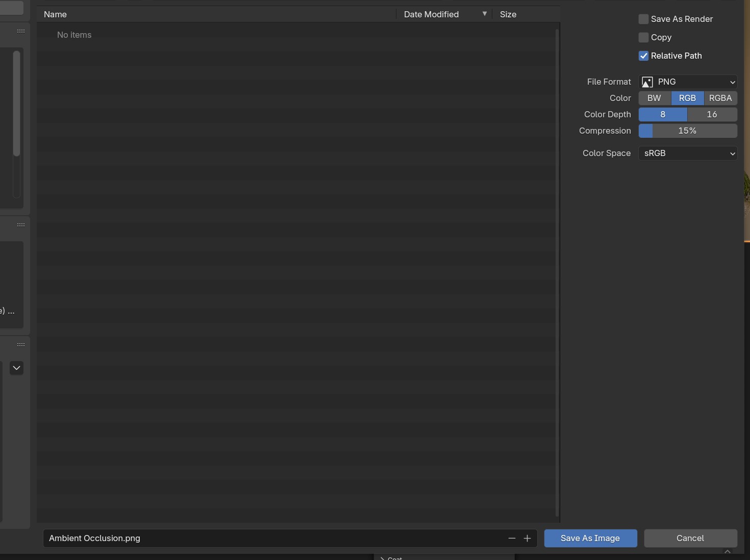Click the Save As Image button
The height and width of the screenshot is (560, 750).
[590, 538]
